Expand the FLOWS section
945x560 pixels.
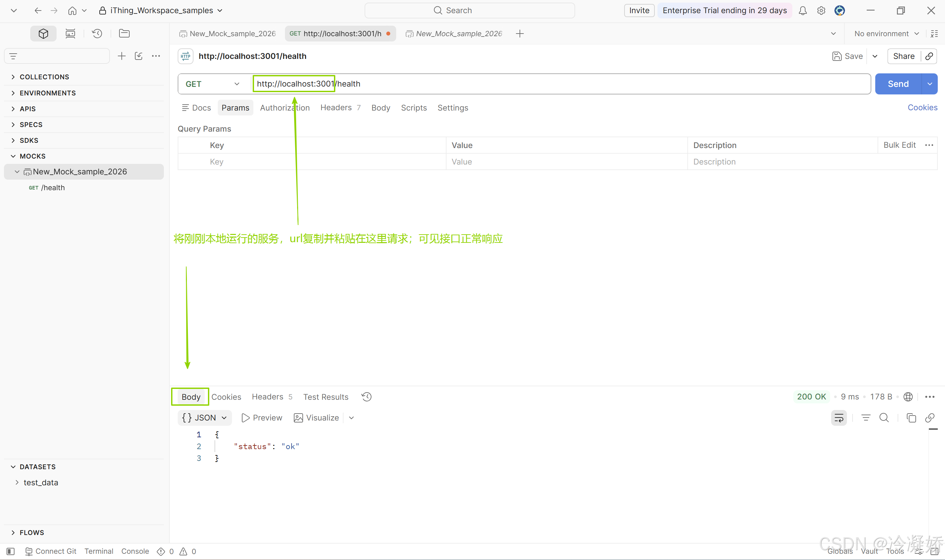pyautogui.click(x=13, y=532)
